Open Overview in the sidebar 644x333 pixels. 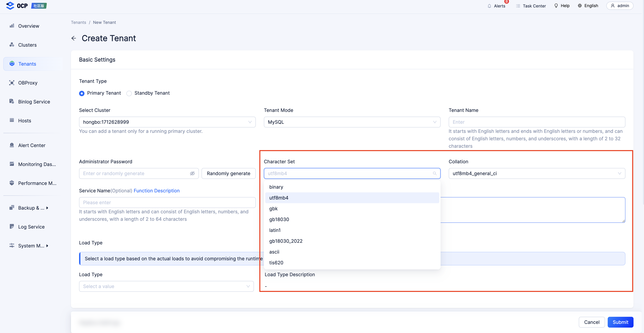(x=33, y=26)
